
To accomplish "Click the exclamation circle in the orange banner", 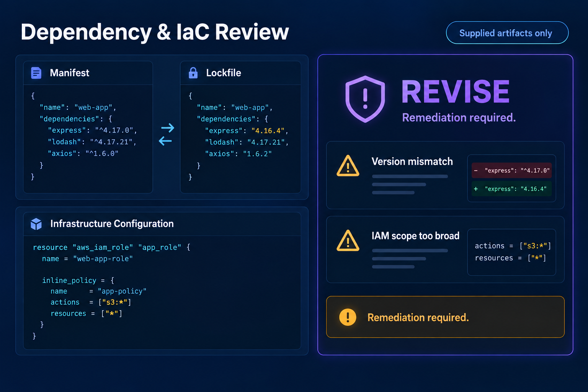I will click(x=348, y=317).
